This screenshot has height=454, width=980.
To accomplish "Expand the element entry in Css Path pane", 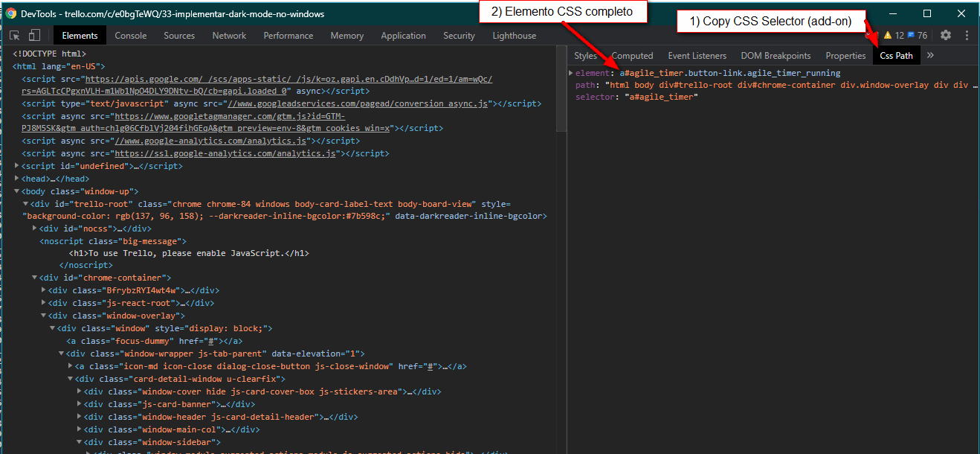I will coord(571,73).
